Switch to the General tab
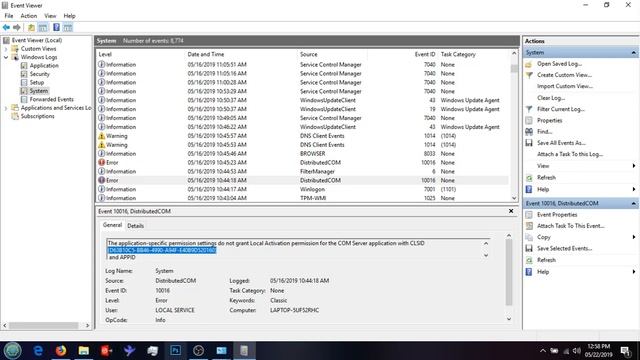The height and width of the screenshot is (360, 640). [x=112, y=225]
